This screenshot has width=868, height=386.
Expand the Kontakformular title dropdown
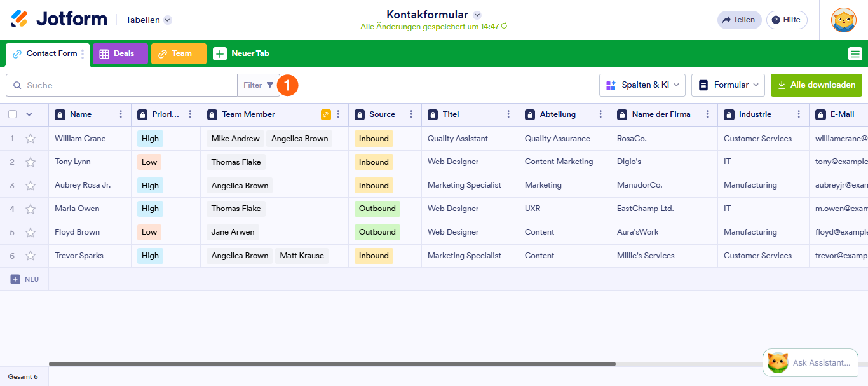point(477,15)
